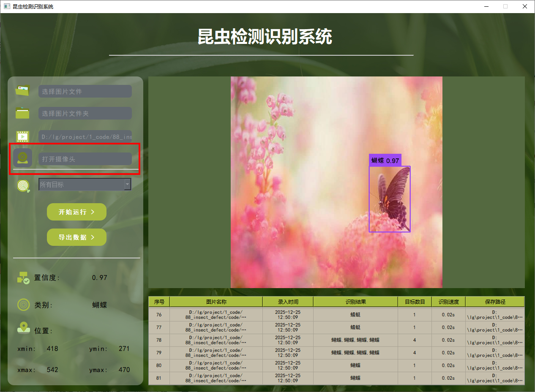Click the location pin icon next to 位置
Screen dimensions: 535x392
pos(23,328)
